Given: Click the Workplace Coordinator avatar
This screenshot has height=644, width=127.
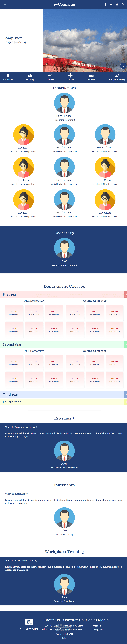Looking at the screenshot, I should tap(64, 584).
